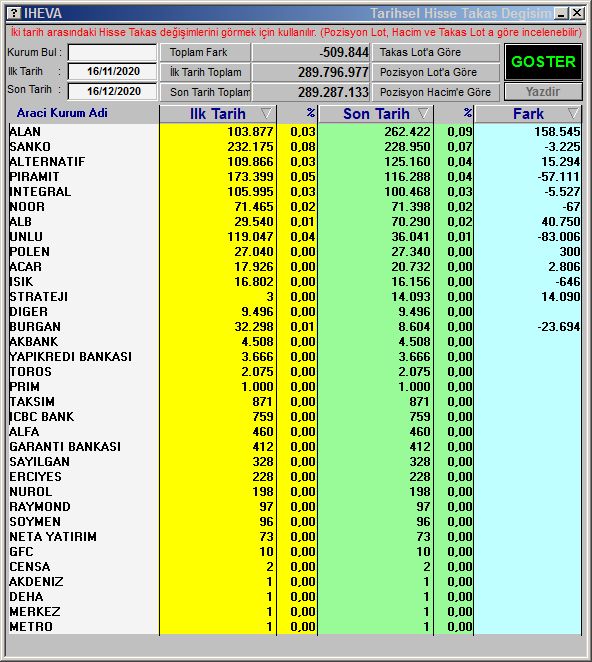Click the help question mark icon
This screenshot has height=662, width=592.
14,13
